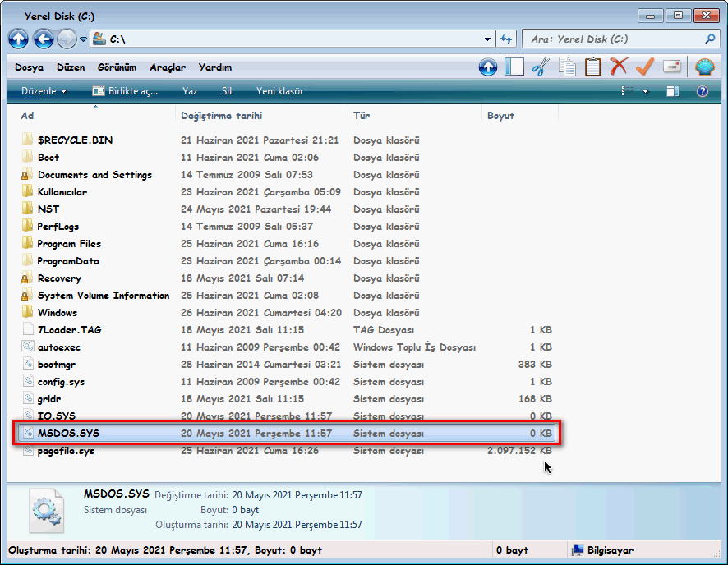
Task: Click the orange checkmark Properties icon
Action: point(645,67)
